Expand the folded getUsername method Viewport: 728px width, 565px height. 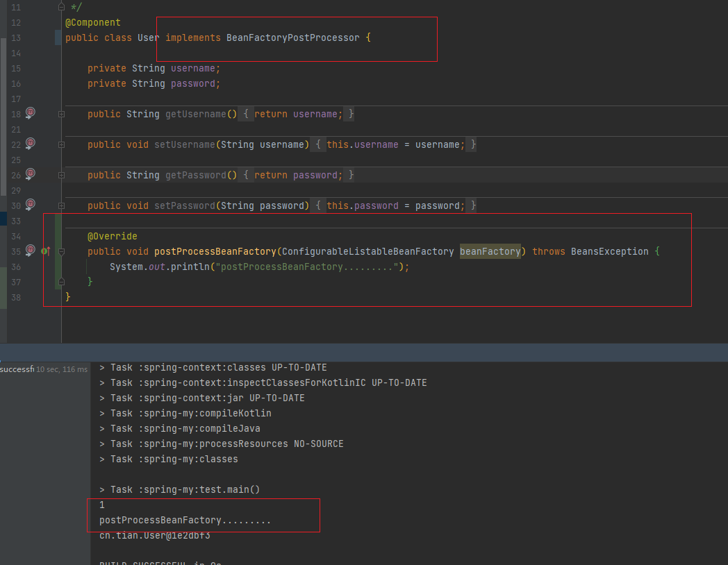tap(61, 115)
